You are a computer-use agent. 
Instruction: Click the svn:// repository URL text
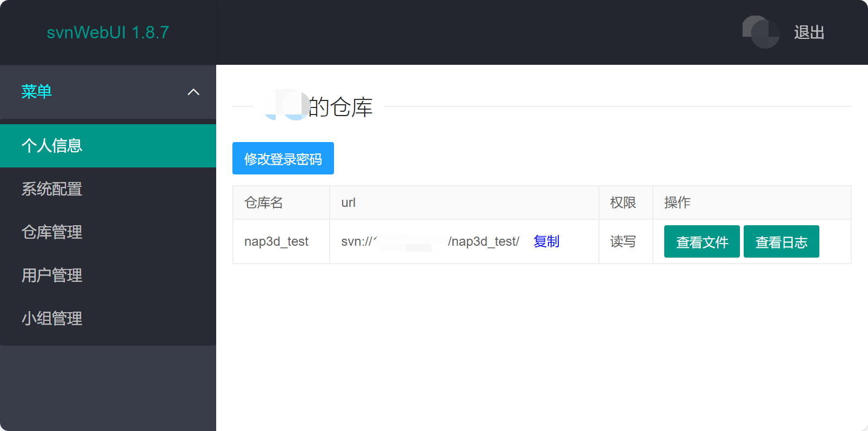click(x=430, y=241)
